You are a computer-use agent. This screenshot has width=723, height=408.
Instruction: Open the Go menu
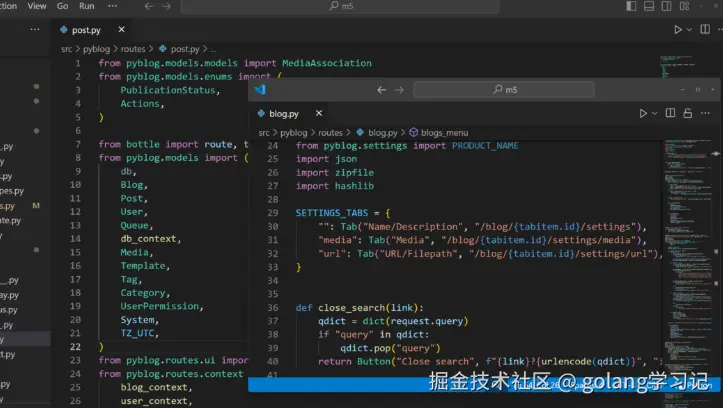[62, 6]
